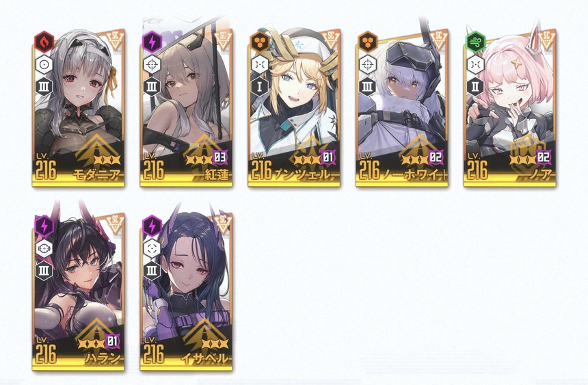Select the ハラン character card portrait
The image size is (588, 385).
[x=79, y=292]
